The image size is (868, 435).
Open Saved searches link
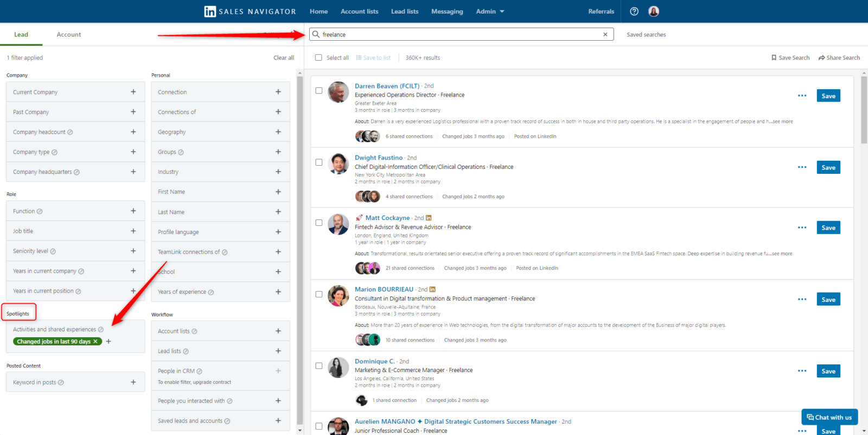click(646, 34)
